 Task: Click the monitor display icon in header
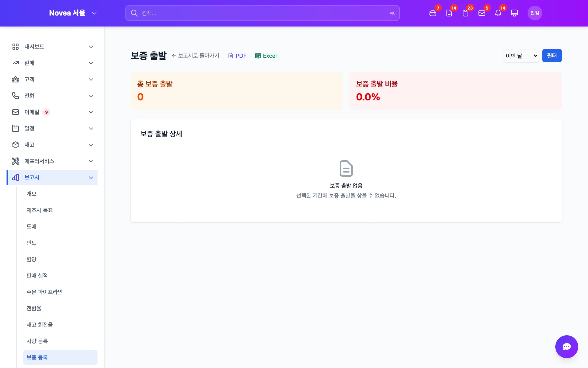coord(514,13)
